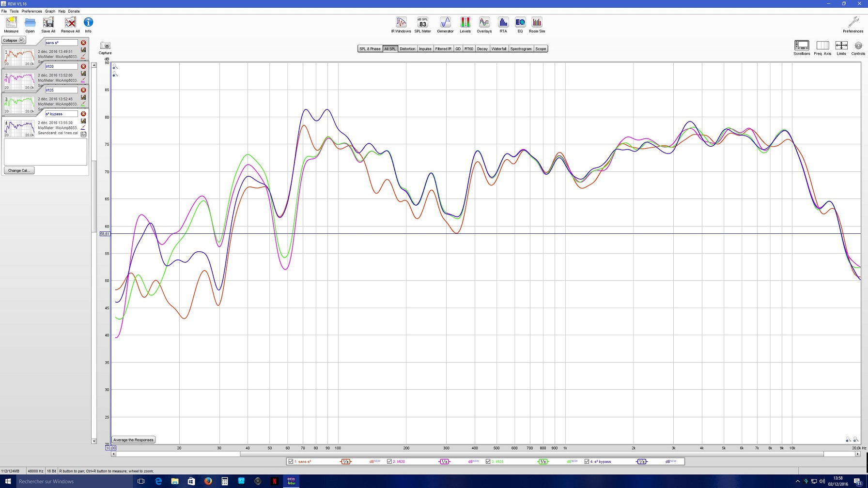Open Firefox from the taskbar
This screenshot has width=868, height=488.
coord(208,481)
